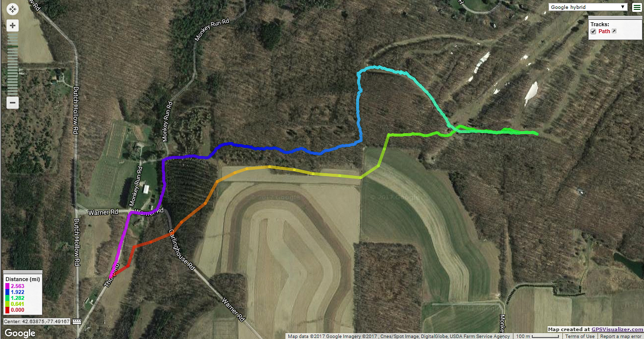Open the Google hybrid map type dropdown

click(x=588, y=7)
